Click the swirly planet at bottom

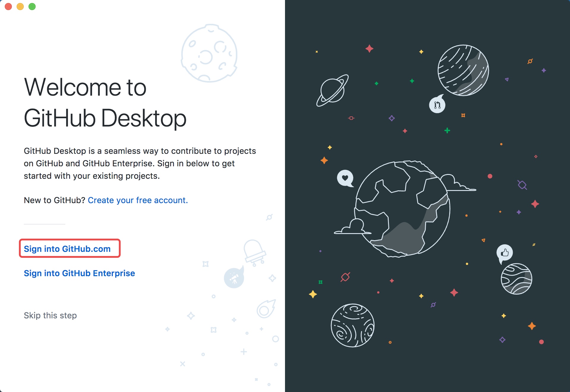point(352,325)
